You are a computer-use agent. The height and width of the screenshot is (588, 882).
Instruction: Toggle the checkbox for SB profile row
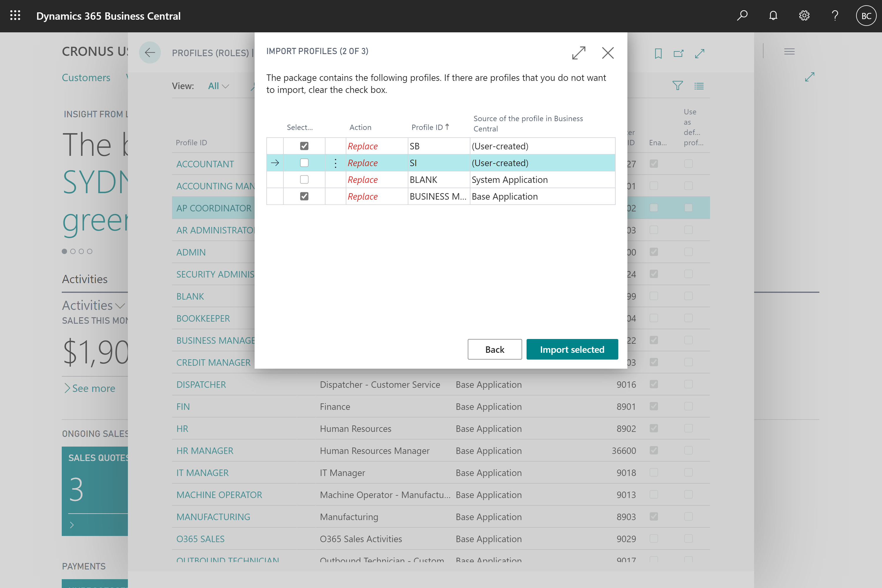point(304,146)
